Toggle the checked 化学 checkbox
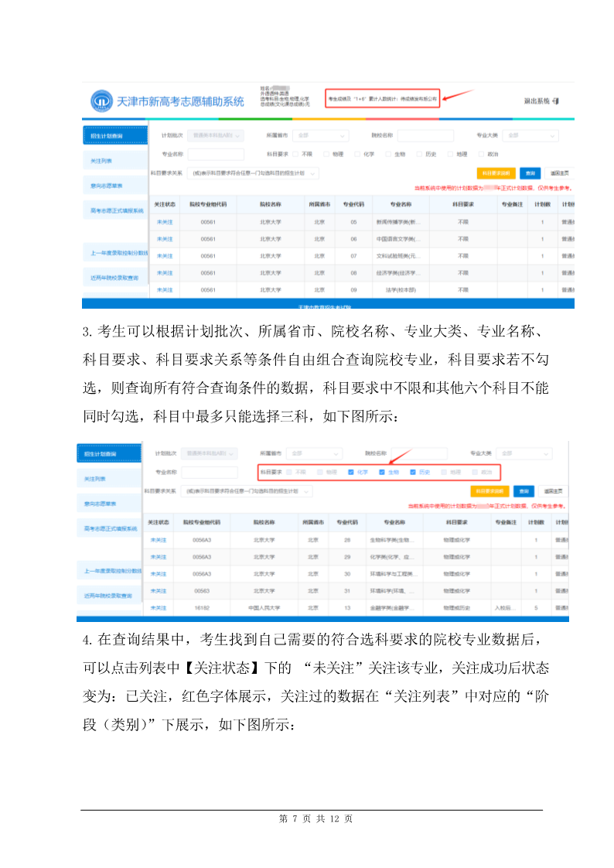 point(352,471)
